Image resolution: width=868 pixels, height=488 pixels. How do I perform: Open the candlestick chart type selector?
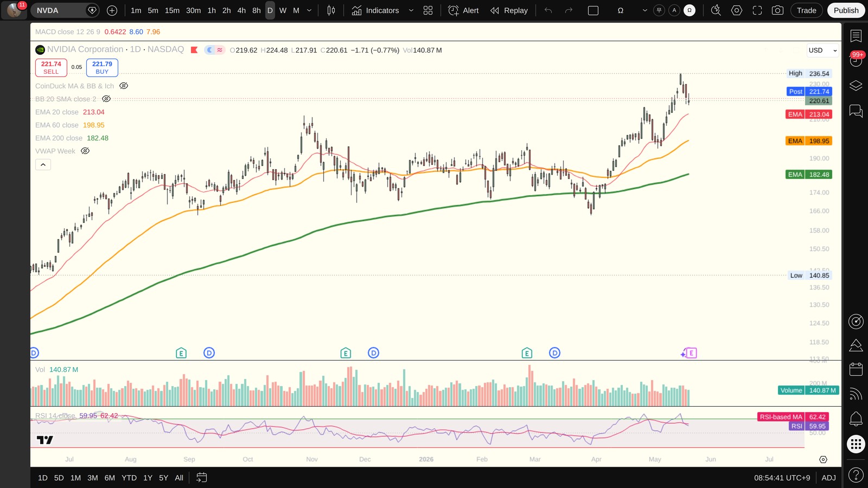click(x=331, y=10)
